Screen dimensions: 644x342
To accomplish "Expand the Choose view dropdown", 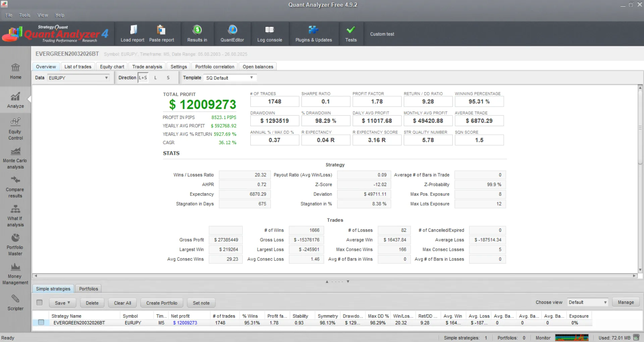I will pyautogui.click(x=588, y=302).
